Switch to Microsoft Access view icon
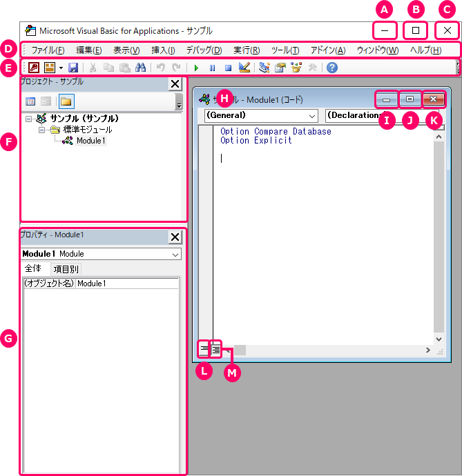The width and height of the screenshot is (462, 476). 34,68
